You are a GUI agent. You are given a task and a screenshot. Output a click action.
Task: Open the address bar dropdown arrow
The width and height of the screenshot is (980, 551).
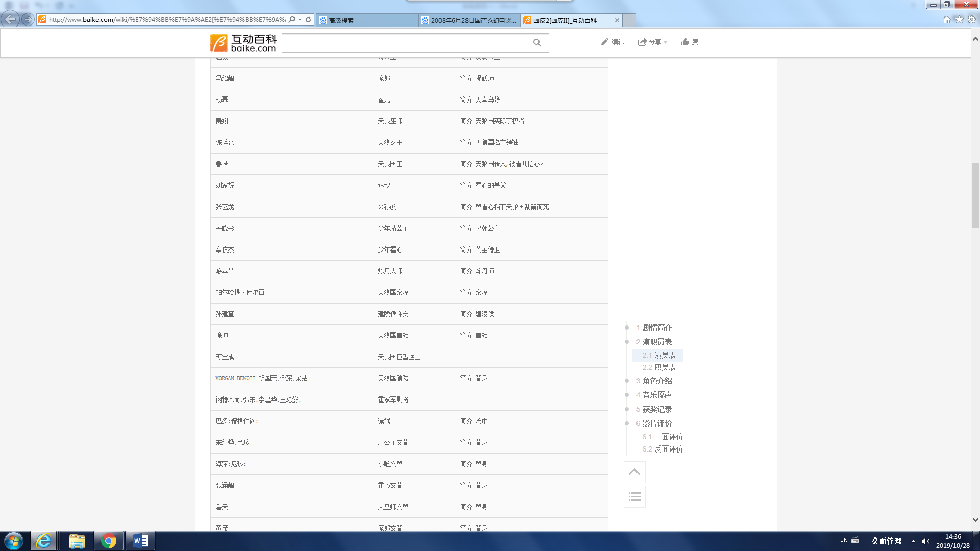(300, 20)
